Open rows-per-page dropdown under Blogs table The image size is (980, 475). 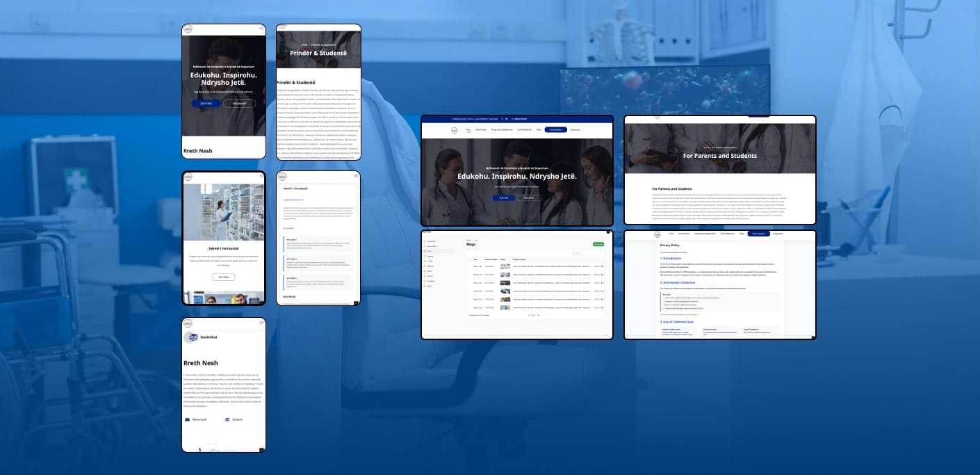pos(538,315)
